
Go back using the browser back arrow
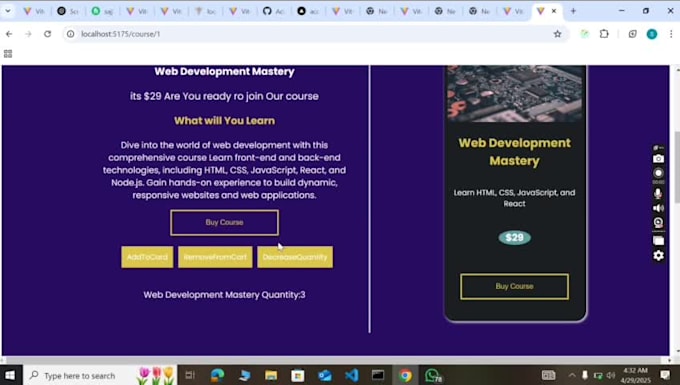coord(9,34)
